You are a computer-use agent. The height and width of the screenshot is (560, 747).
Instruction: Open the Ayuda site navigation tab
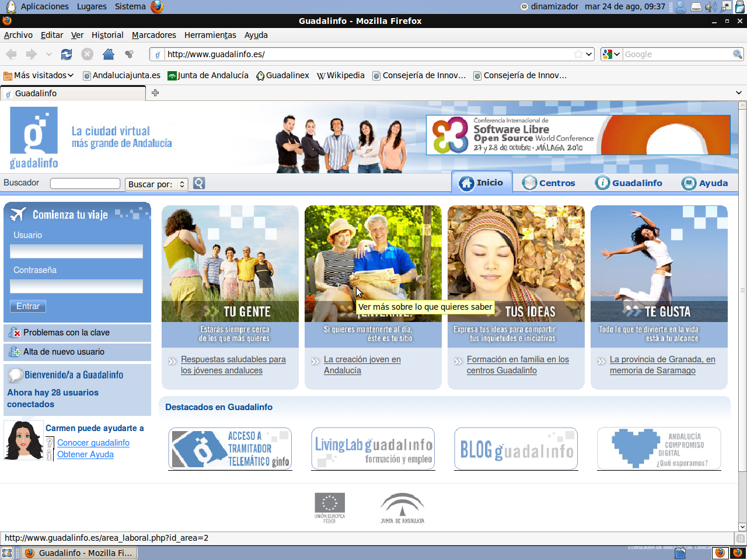[704, 183]
